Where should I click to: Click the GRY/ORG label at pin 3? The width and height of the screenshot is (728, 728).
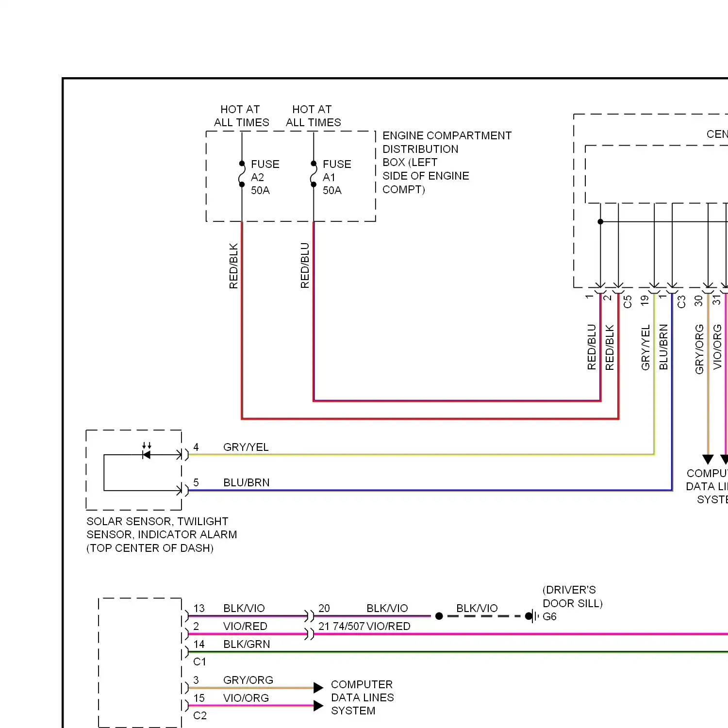[x=248, y=680]
